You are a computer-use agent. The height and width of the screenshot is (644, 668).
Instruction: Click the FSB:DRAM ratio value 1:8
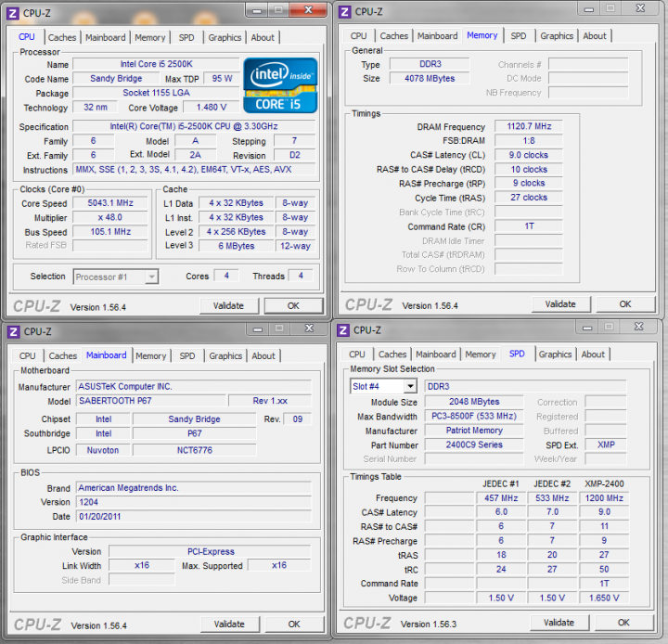point(529,141)
